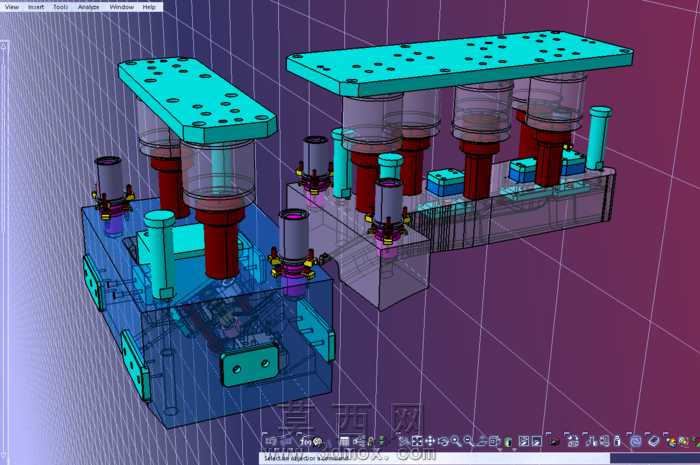The height and width of the screenshot is (465, 700).
Task: Click the Design Table icon
Action: 344,441
